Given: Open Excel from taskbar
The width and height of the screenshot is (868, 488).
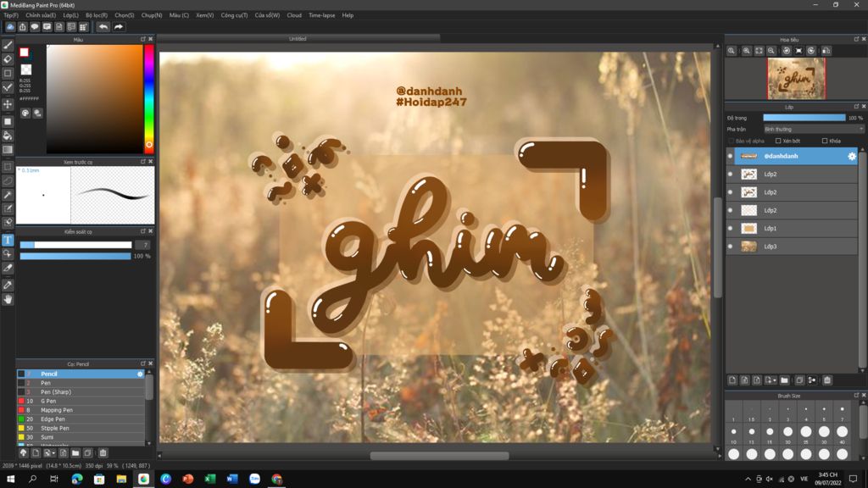Looking at the screenshot, I should [210, 480].
